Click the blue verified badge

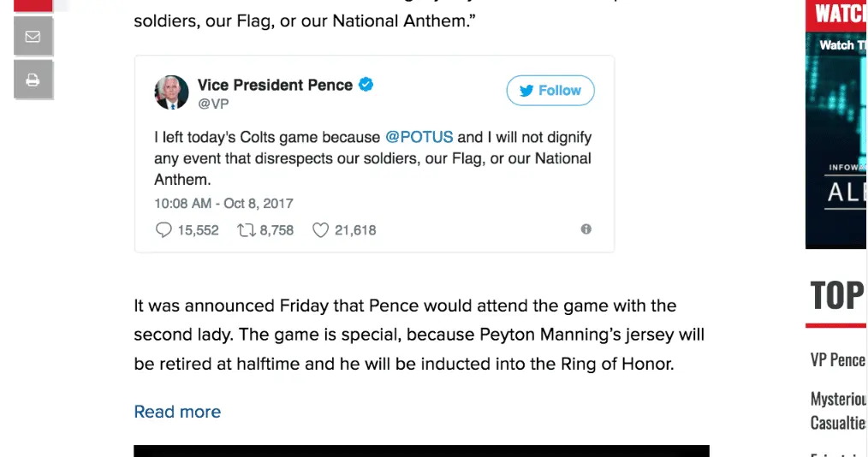point(366,85)
